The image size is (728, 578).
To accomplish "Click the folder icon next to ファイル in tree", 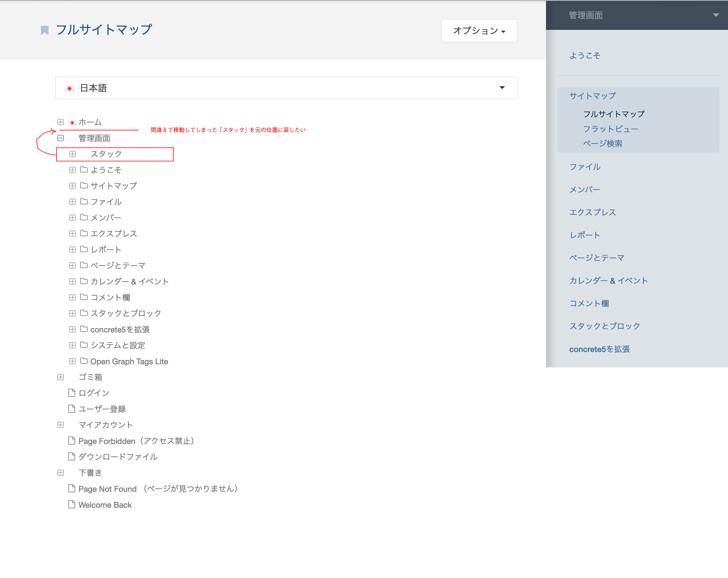I will point(84,201).
